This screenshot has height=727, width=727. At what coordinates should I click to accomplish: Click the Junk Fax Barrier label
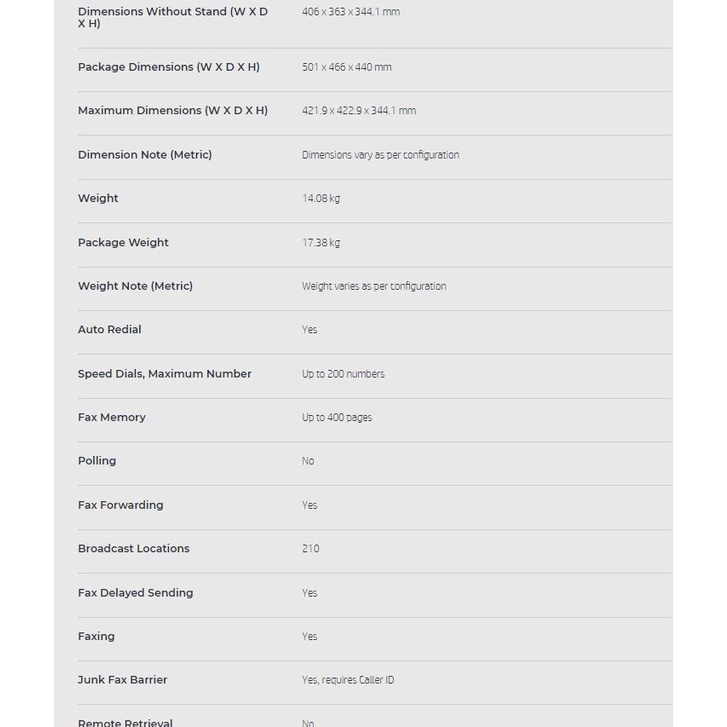[122, 680]
